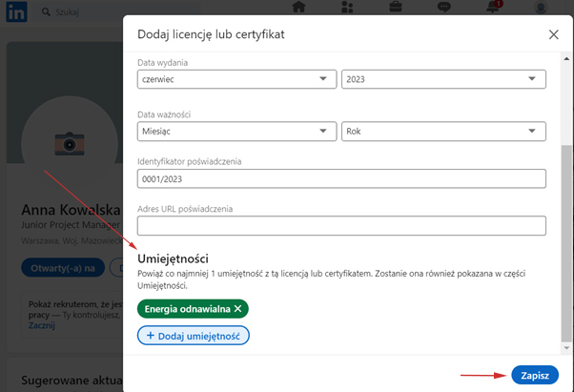Save with the Zapisz button
This screenshot has width=574, height=392.
pyautogui.click(x=535, y=375)
